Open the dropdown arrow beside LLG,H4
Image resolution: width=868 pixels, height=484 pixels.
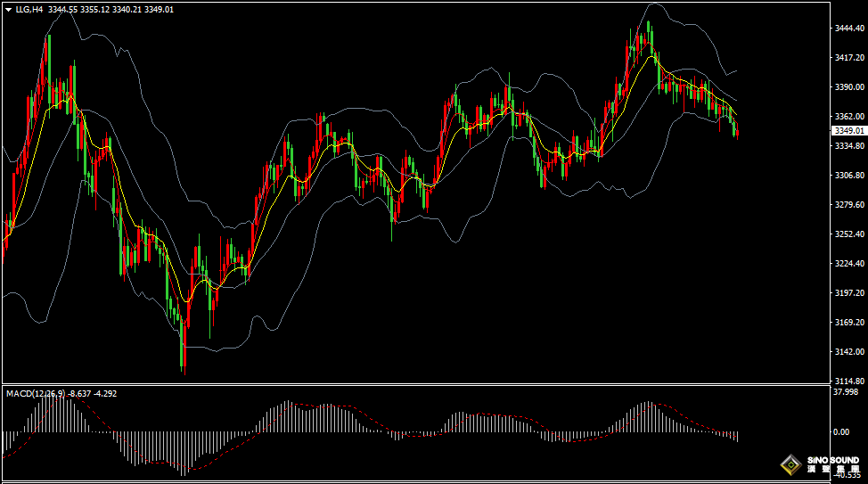(8, 10)
